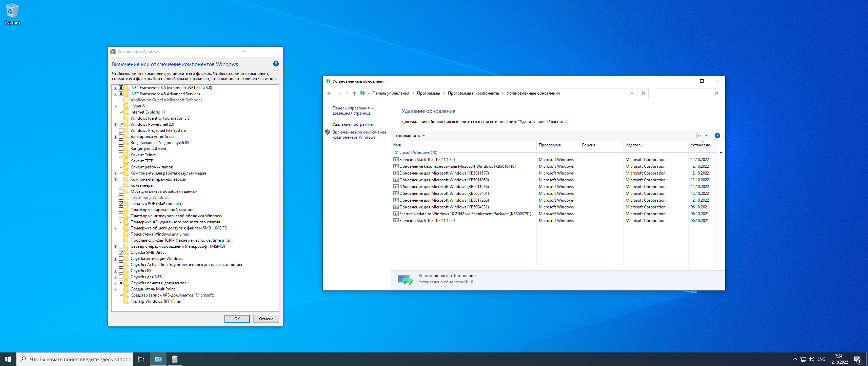Click the Windows Start button
The height and width of the screenshot is (366, 868).
(8, 359)
